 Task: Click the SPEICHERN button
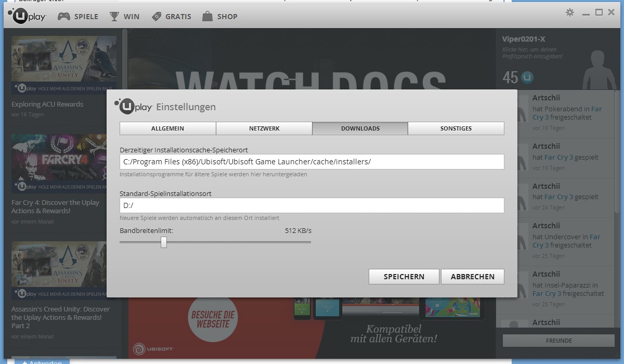(404, 277)
